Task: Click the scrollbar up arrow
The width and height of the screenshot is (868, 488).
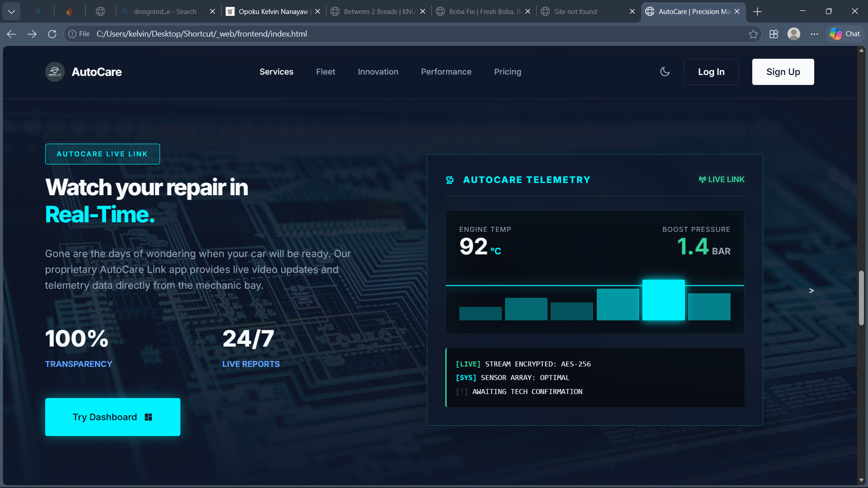Action: tap(861, 50)
